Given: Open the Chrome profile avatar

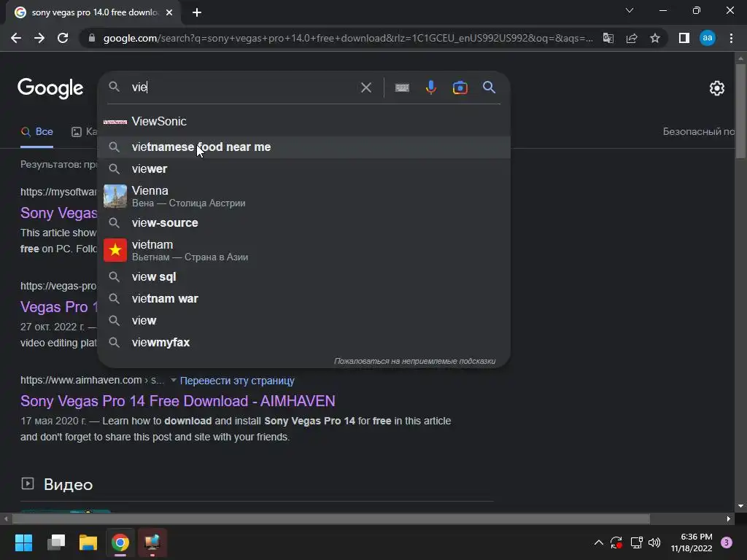Looking at the screenshot, I should (x=708, y=38).
